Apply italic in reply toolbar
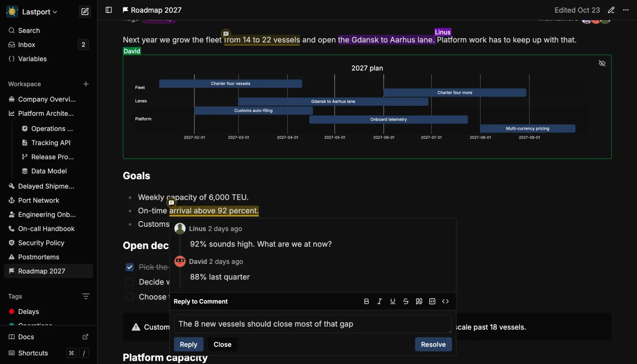 click(x=379, y=301)
